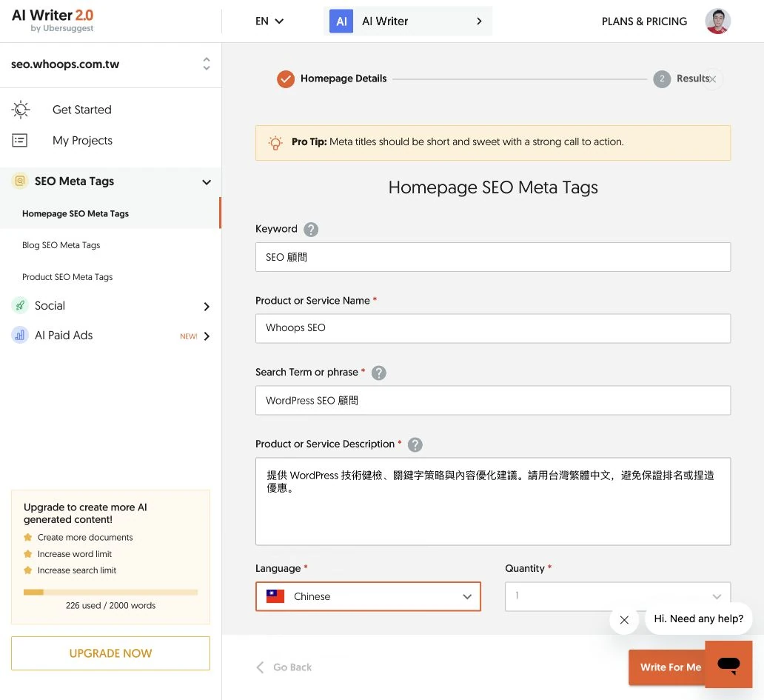Click the 'by Ubersuggest' text

click(x=62, y=28)
